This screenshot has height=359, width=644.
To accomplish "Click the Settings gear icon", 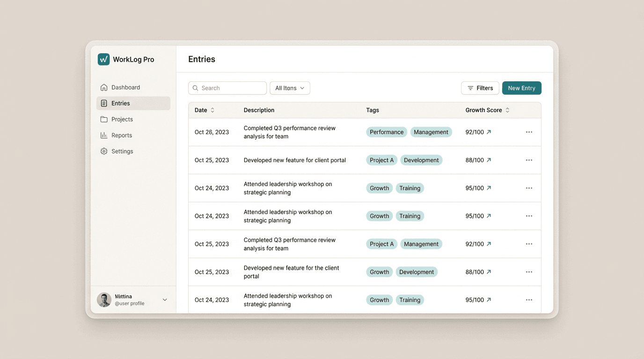I will pyautogui.click(x=104, y=151).
